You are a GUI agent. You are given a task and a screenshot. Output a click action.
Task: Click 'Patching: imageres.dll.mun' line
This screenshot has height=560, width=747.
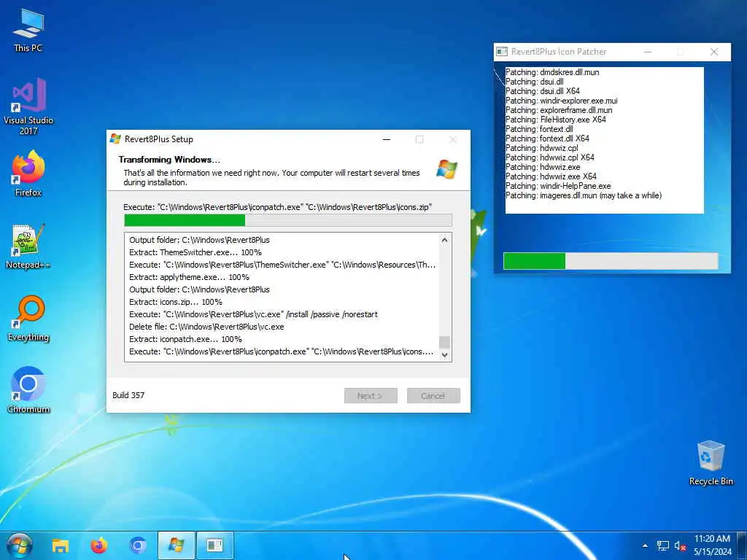pos(583,195)
